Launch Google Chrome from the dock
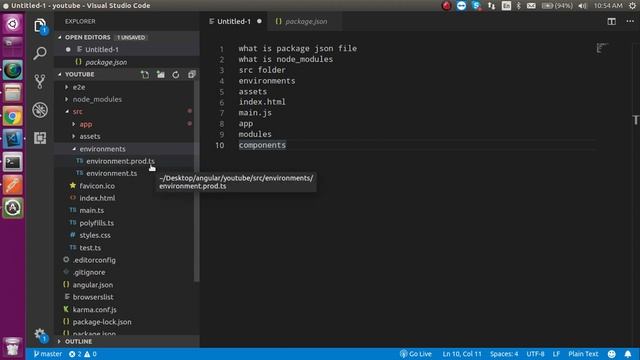This screenshot has width=640, height=360. tap(13, 117)
